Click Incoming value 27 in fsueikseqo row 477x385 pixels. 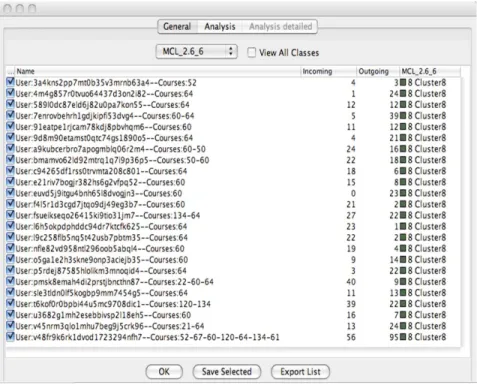[x=351, y=215]
